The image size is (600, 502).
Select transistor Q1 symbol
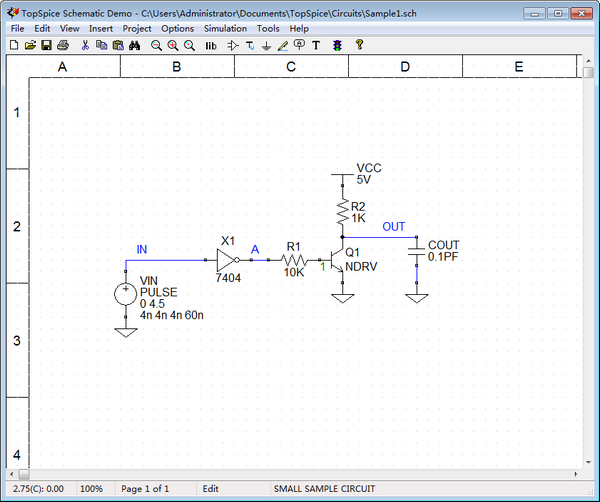point(338,260)
